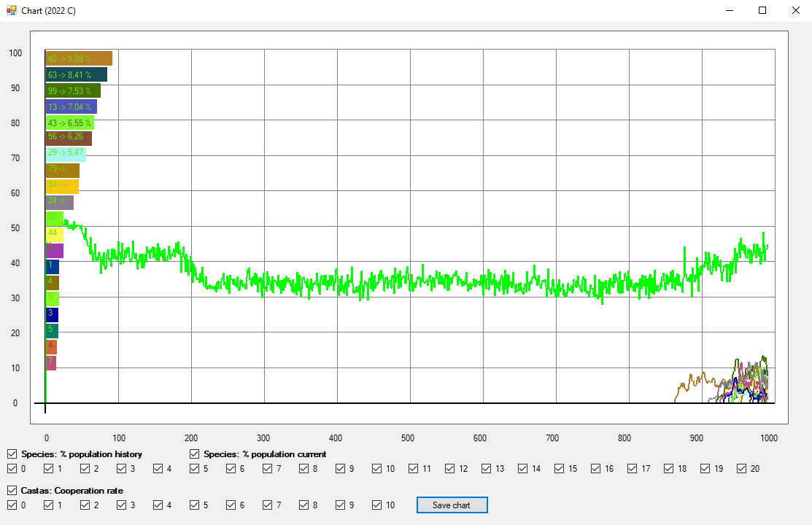Select the blue bar 13 -> 7,04 %

pos(71,107)
